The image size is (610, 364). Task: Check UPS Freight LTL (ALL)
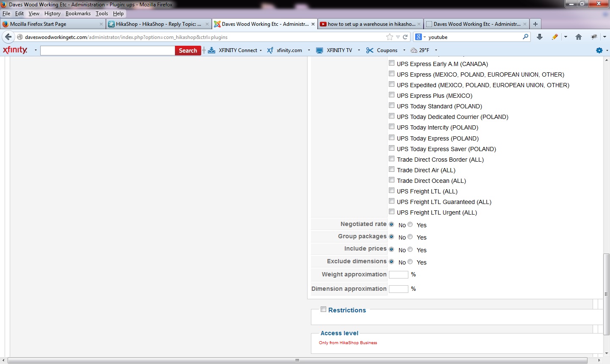tap(391, 190)
